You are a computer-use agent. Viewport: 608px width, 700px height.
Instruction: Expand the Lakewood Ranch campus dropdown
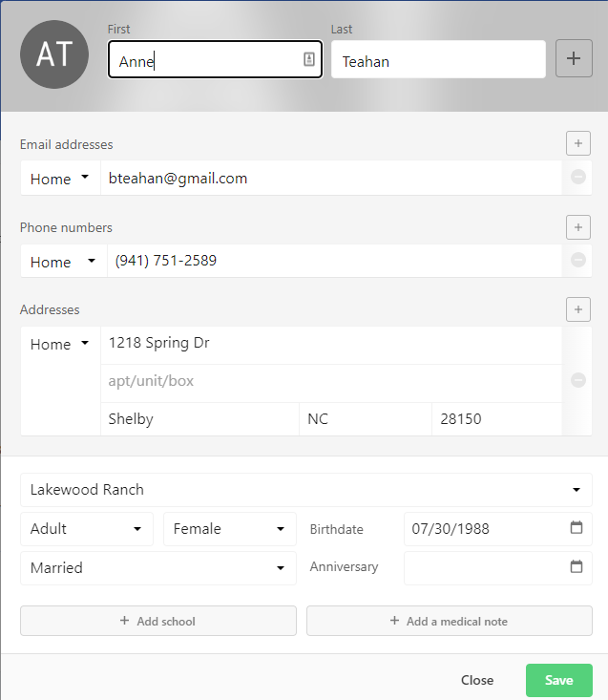pos(305,490)
